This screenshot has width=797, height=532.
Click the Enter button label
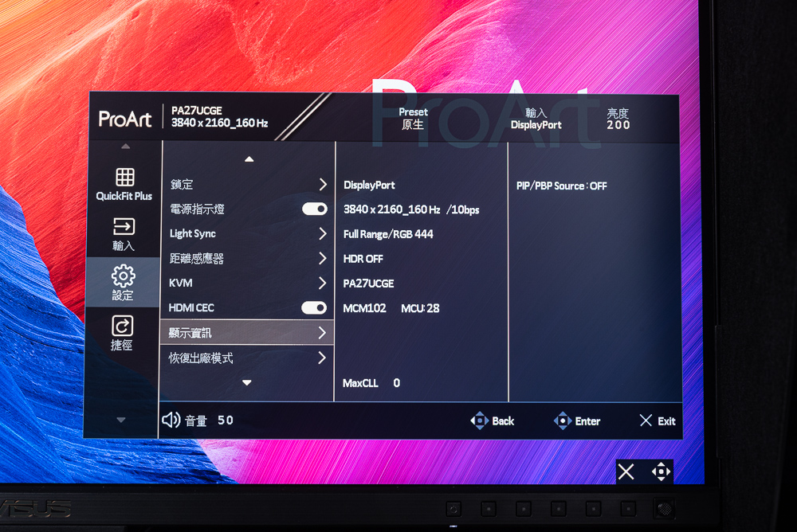587,421
